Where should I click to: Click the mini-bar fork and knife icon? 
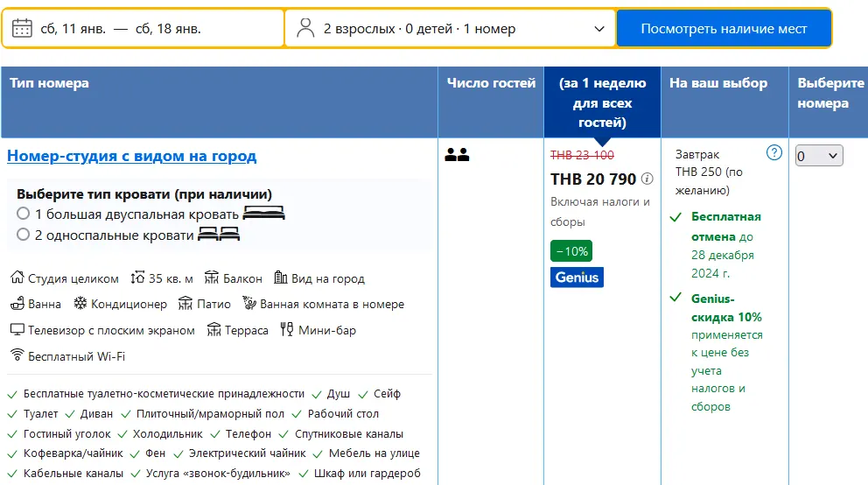coord(286,330)
